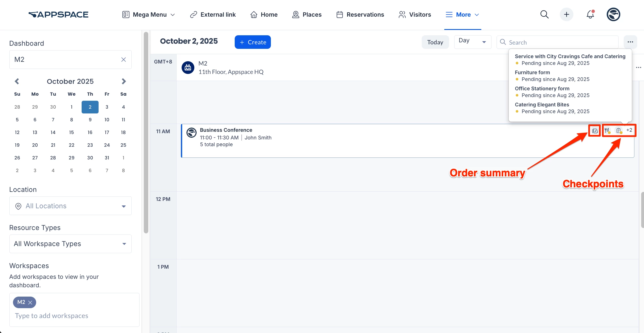Click the blue Create button
The image size is (644, 333).
pyautogui.click(x=253, y=42)
